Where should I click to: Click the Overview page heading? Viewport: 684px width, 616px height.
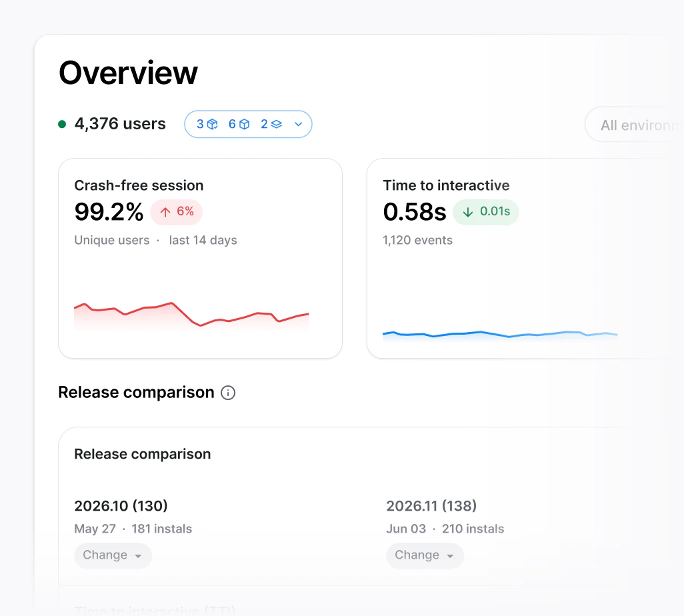(x=128, y=73)
